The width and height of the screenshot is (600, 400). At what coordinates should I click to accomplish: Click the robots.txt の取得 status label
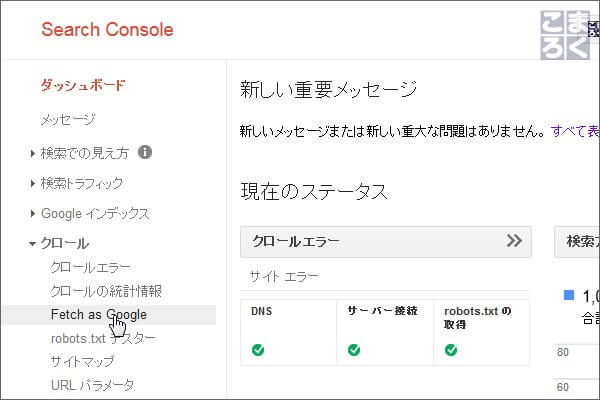point(478,318)
